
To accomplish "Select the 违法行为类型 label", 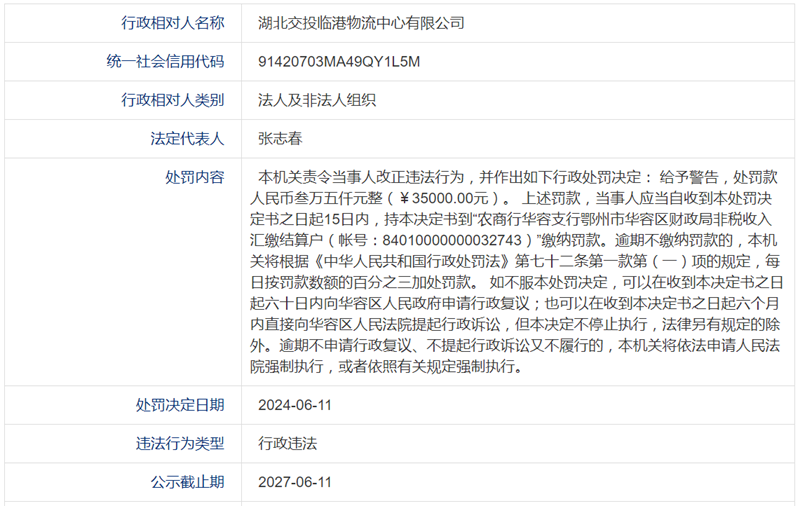I will [179, 444].
